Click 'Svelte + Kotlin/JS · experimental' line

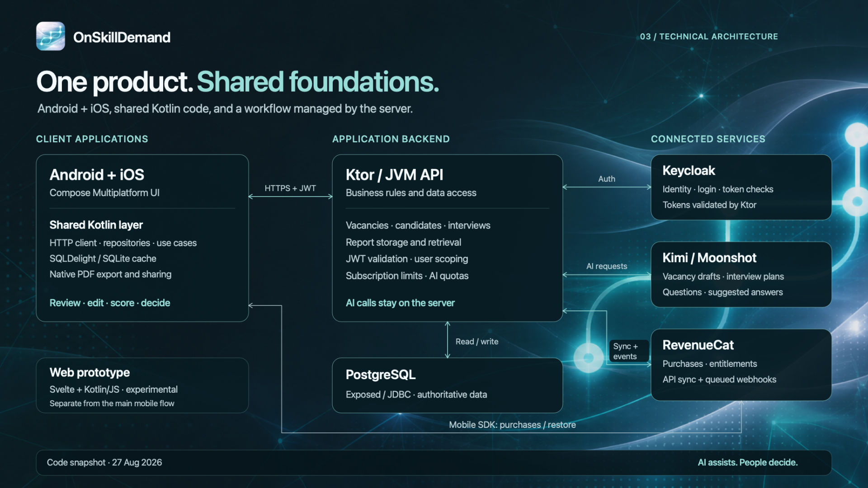113,389
